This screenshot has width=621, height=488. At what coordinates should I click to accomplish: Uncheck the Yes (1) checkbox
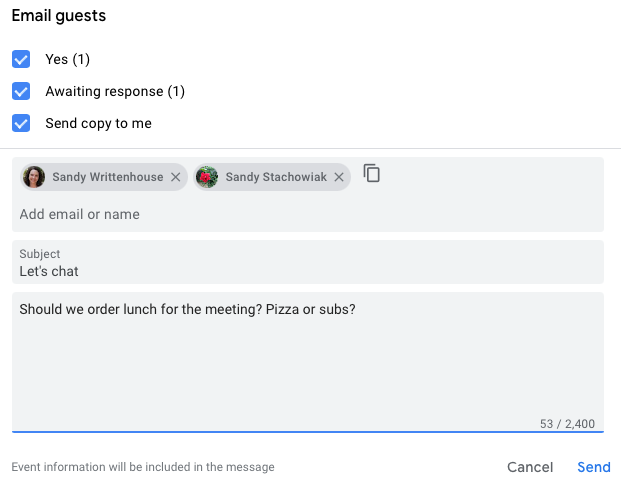point(21,59)
